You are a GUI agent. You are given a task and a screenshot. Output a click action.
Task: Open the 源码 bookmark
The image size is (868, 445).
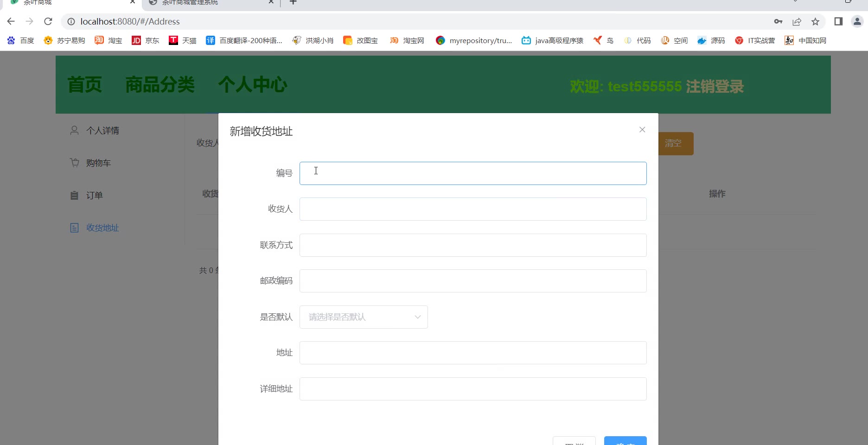coord(711,41)
